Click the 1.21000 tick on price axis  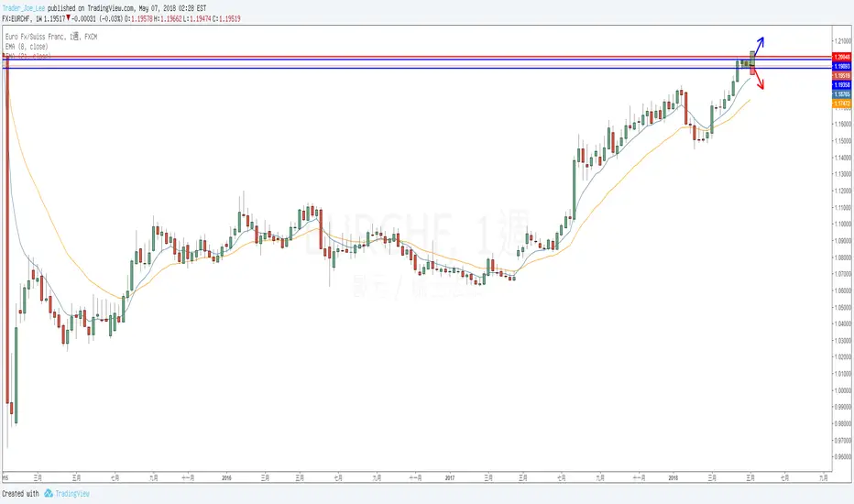pyautogui.click(x=842, y=41)
